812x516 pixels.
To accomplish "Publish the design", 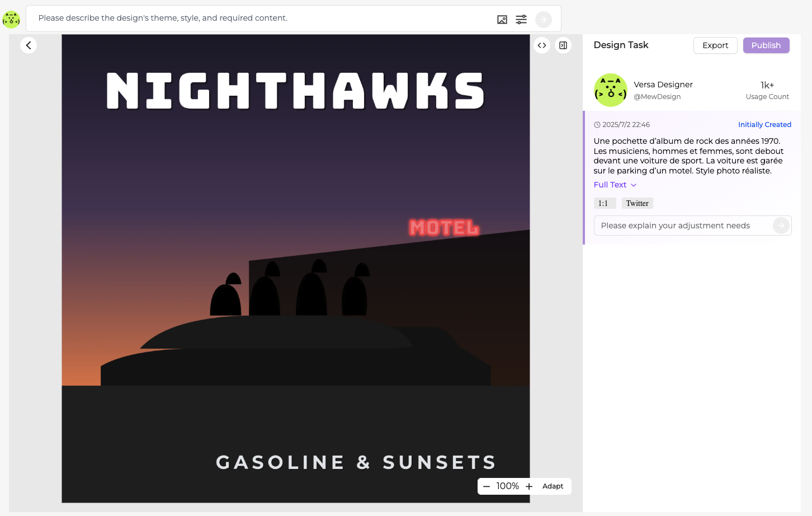I will (766, 45).
